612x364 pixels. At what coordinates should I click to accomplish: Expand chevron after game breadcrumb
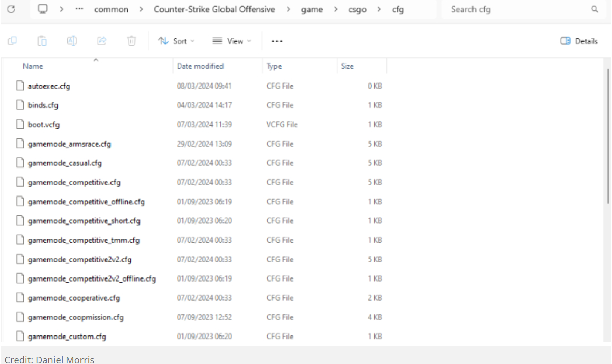pos(336,9)
